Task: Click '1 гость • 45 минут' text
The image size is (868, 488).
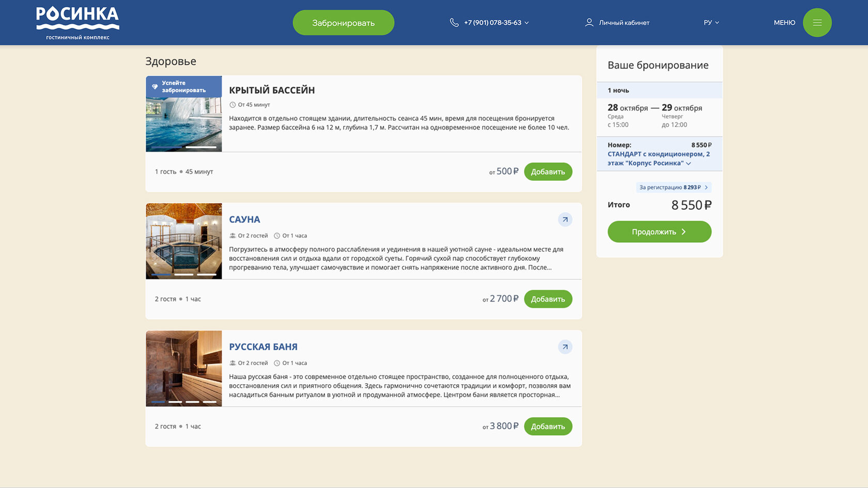Action: pos(184,171)
